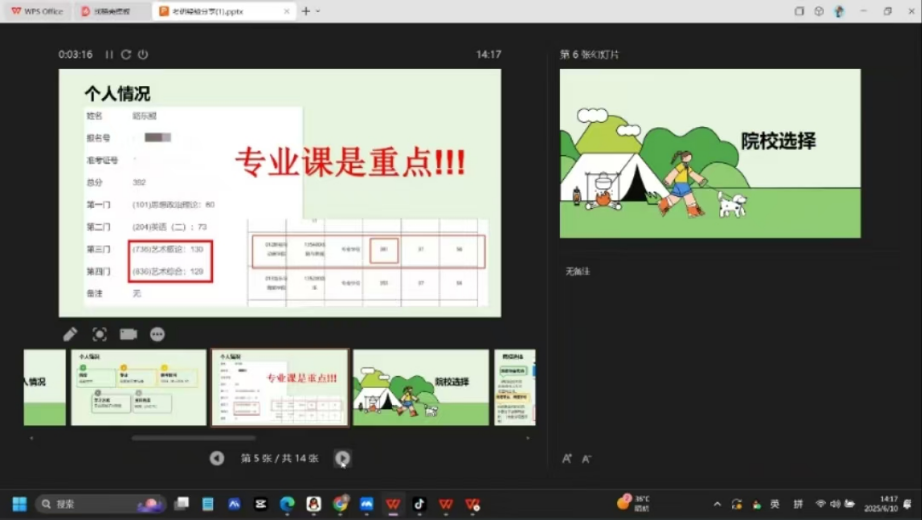
Task: Click the window layout icon in title bar
Action: (799, 11)
